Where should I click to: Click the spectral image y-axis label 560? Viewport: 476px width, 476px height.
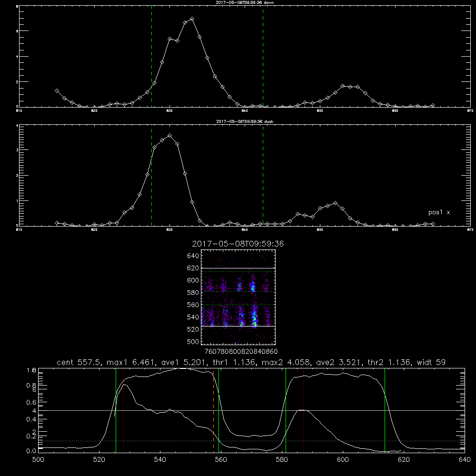193,305
